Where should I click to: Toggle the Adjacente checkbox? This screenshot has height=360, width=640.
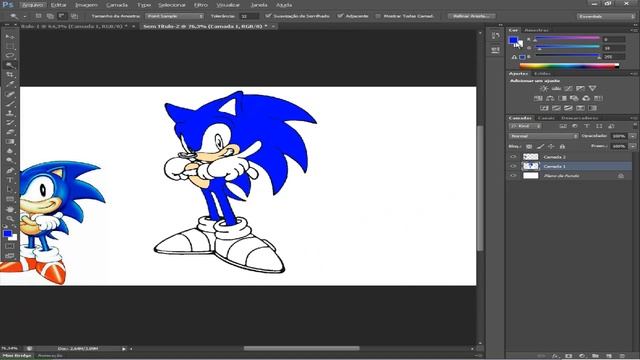tap(340, 16)
